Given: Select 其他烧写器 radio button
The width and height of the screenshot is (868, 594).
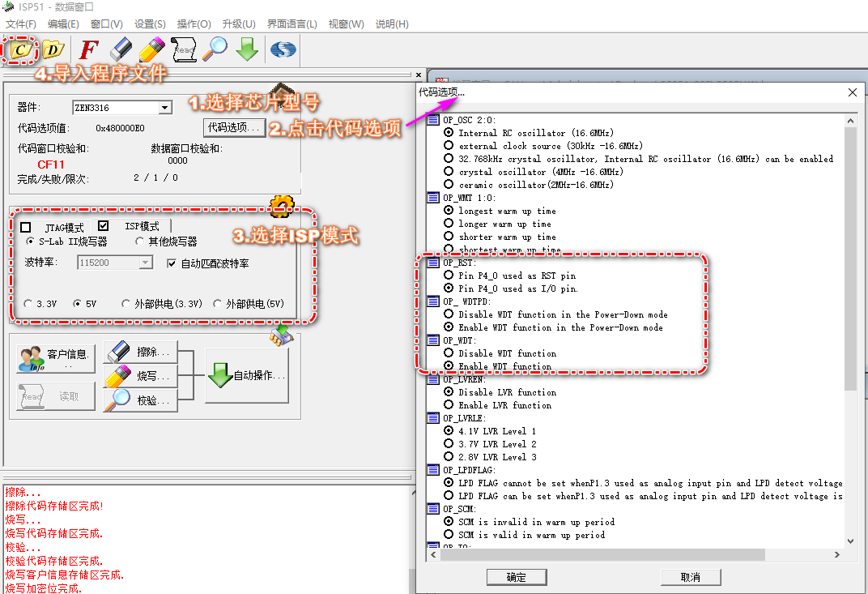Looking at the screenshot, I should [x=139, y=241].
